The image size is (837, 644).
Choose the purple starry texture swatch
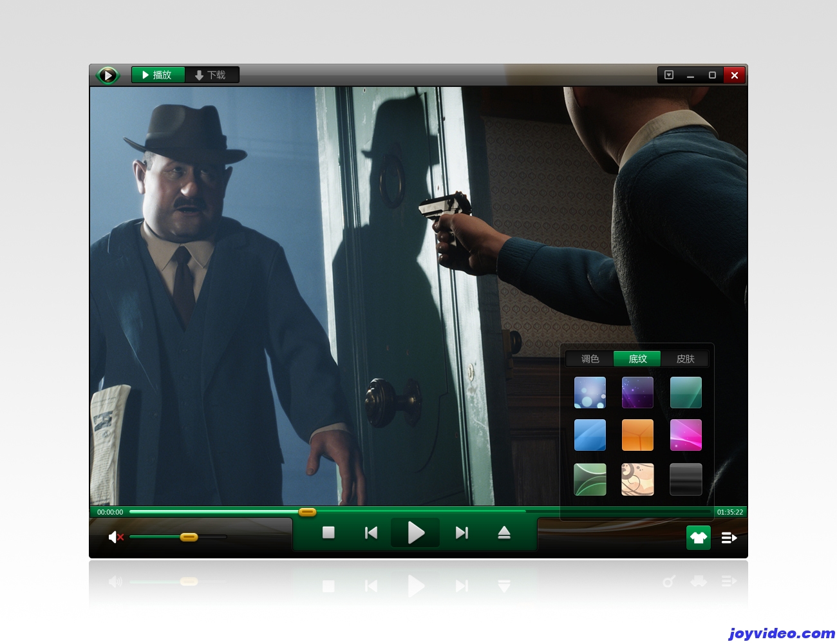click(x=637, y=393)
